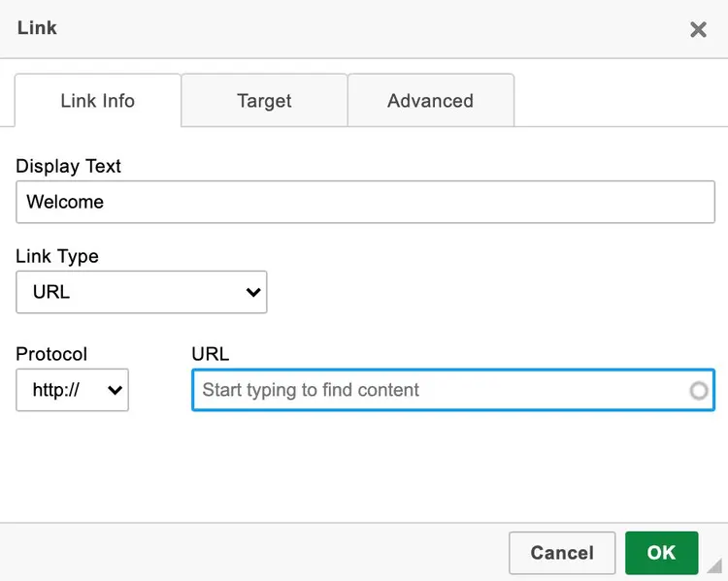
Task: Click the Link dialog title text
Action: coord(37,28)
